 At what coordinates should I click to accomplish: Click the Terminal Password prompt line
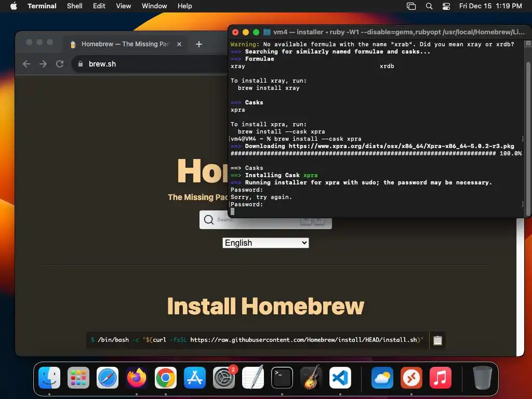[247, 204]
